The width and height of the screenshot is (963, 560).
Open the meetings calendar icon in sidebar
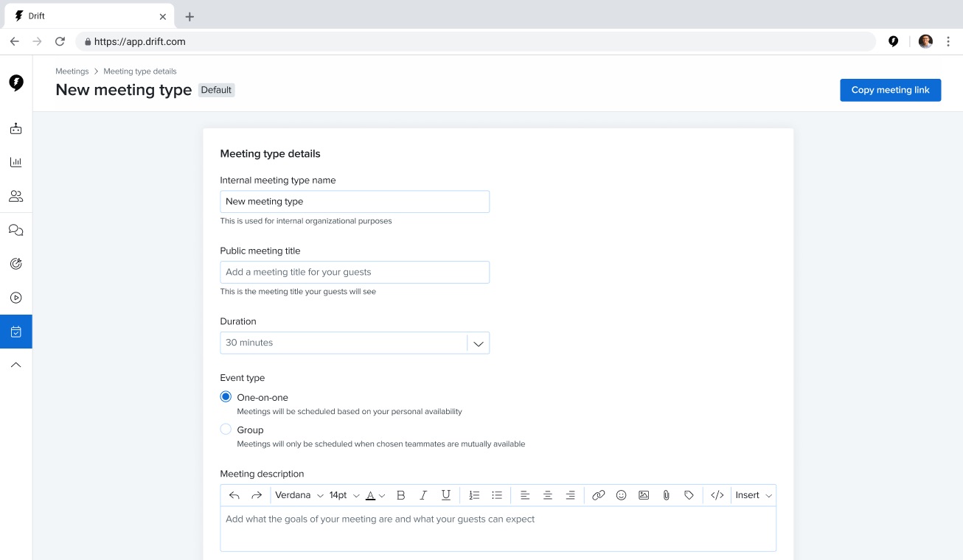tap(16, 332)
